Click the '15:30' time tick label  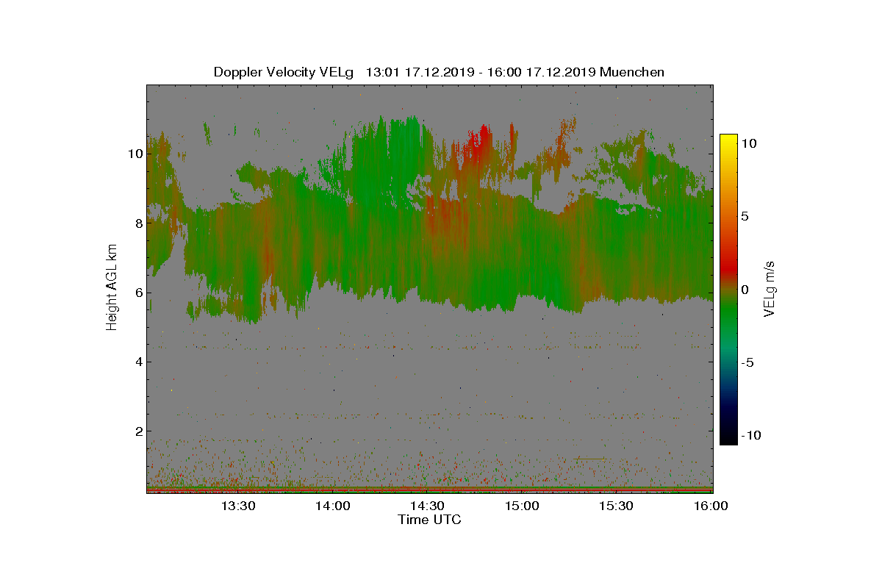click(x=616, y=506)
